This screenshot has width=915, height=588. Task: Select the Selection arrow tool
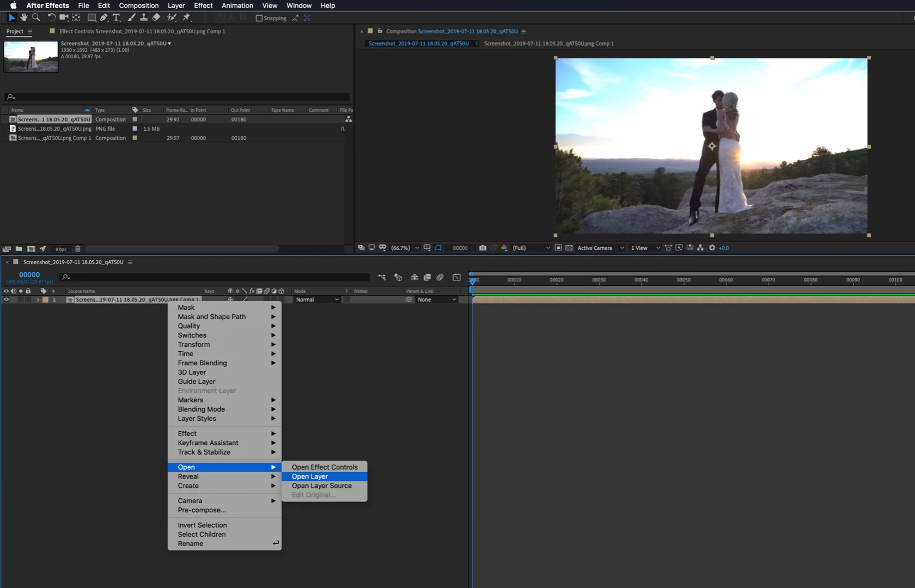pyautogui.click(x=11, y=18)
